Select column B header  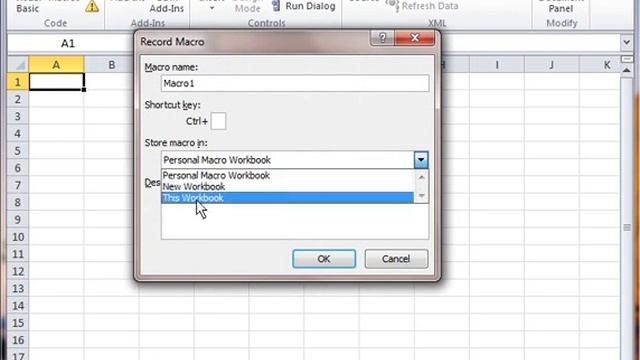tap(111, 65)
